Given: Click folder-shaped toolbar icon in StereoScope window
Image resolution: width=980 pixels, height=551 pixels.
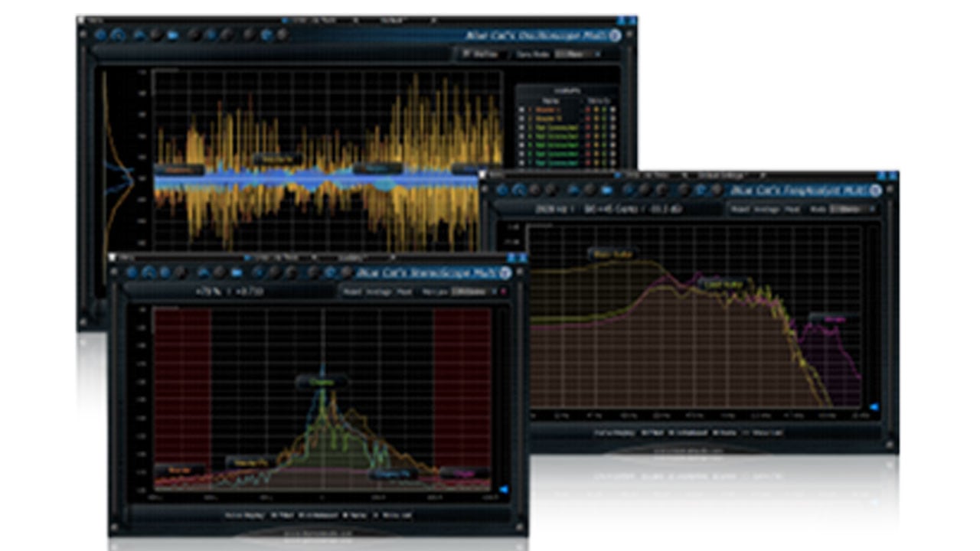Looking at the screenshot, I should [237, 272].
